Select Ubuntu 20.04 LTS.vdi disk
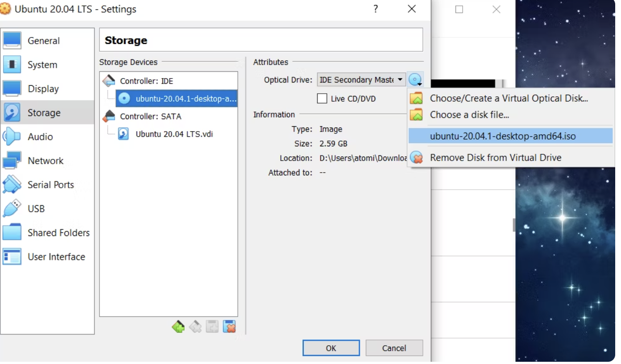Screen dimensions: 621x364 pos(166,134)
